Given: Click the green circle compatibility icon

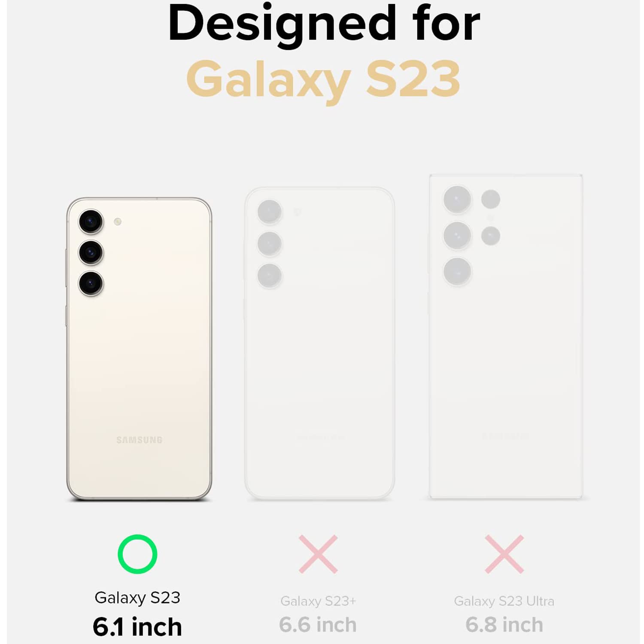Looking at the screenshot, I should click(137, 554).
